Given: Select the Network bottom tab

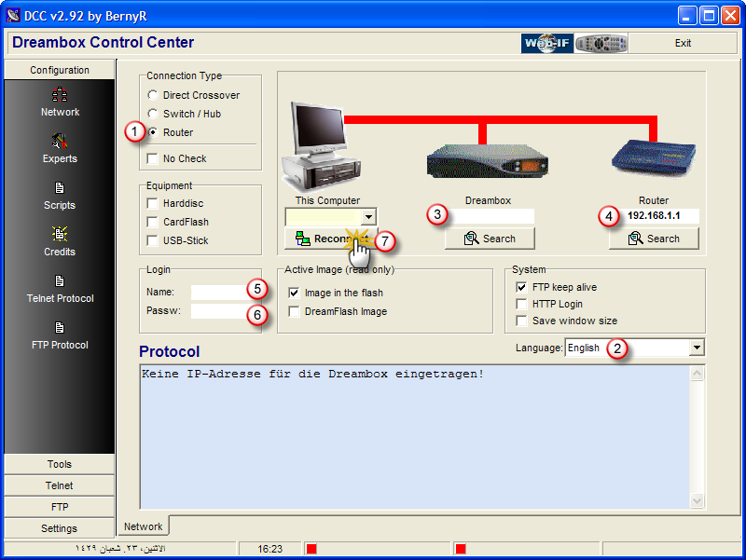Looking at the screenshot, I should [x=144, y=526].
